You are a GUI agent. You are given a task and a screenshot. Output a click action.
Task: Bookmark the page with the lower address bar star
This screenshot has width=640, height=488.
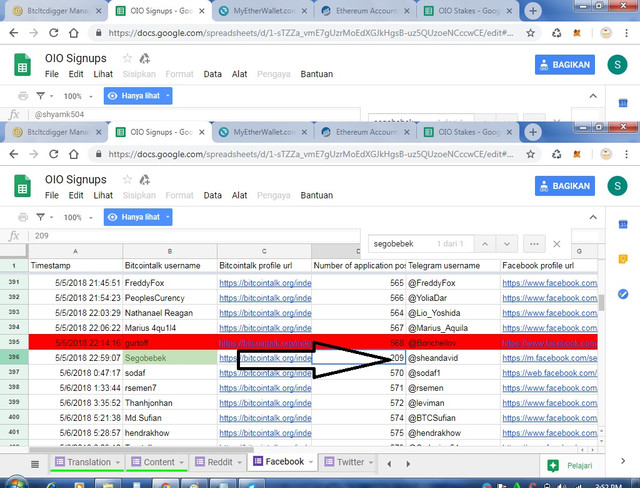point(530,154)
